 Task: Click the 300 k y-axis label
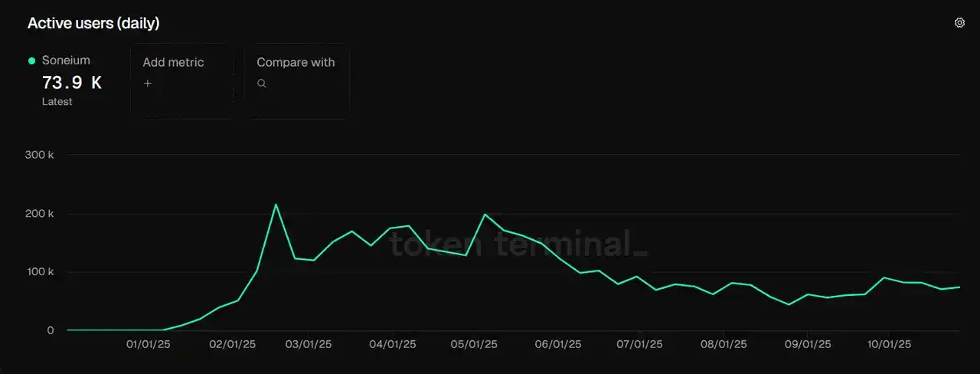pos(40,155)
